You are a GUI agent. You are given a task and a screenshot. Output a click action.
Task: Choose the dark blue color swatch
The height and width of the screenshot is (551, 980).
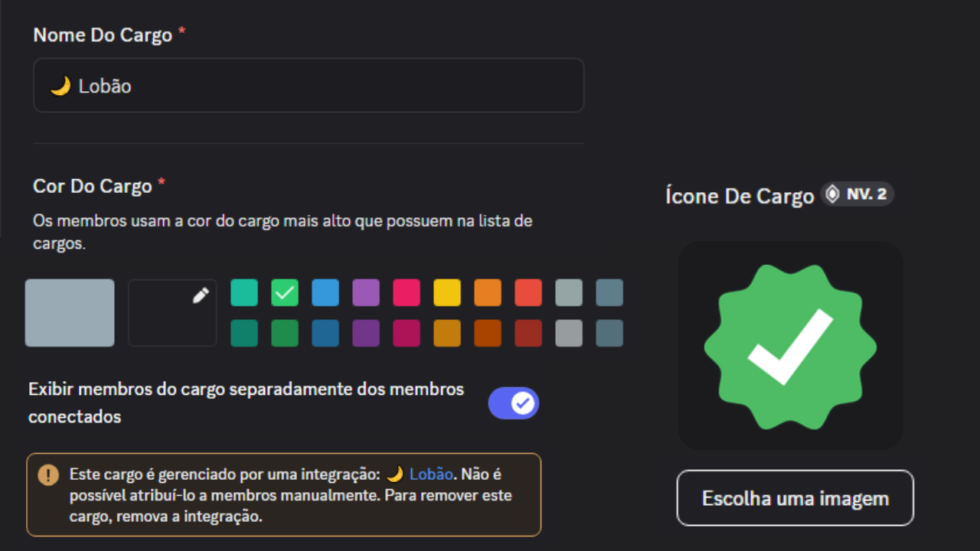325,334
